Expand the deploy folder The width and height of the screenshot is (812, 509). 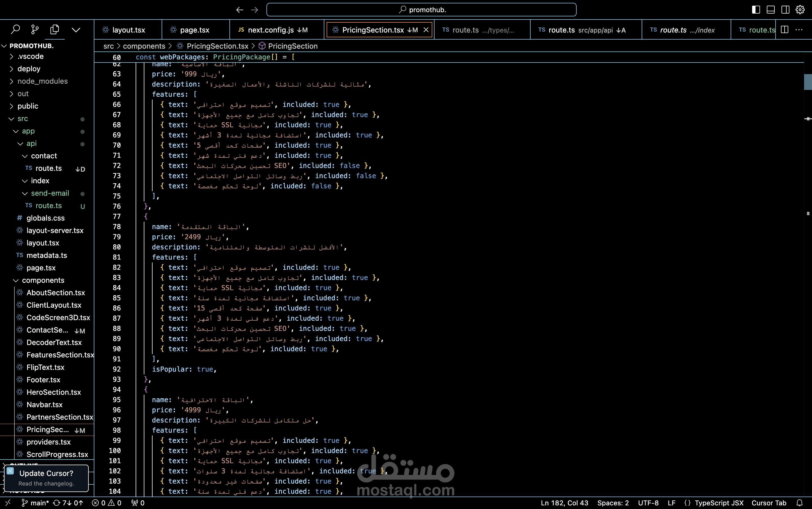pos(29,69)
